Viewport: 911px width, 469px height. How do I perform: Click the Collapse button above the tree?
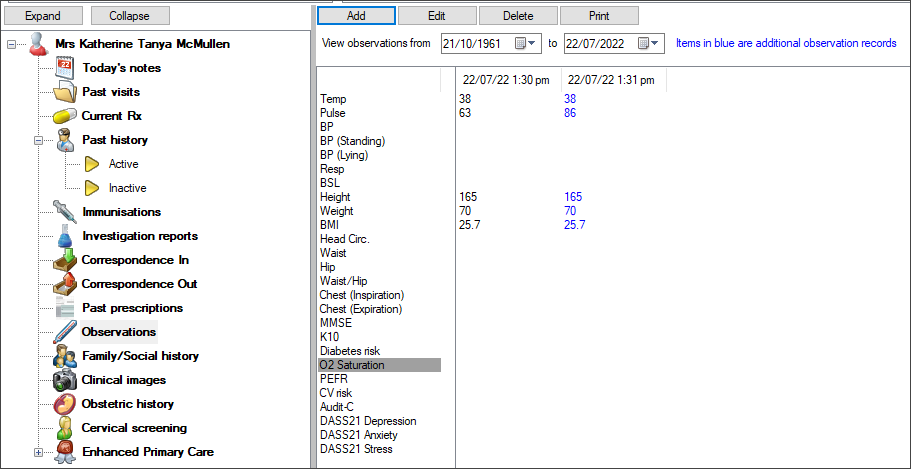(x=130, y=16)
